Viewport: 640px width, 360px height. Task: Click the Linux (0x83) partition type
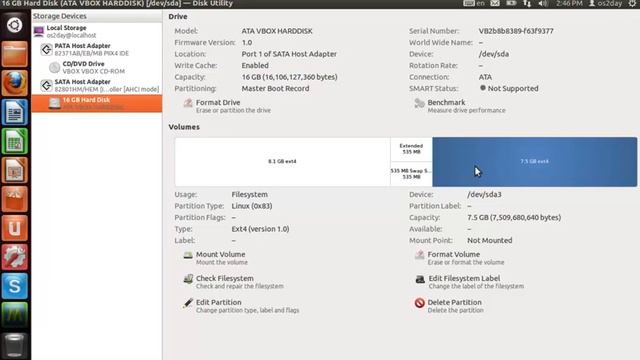tap(252, 206)
